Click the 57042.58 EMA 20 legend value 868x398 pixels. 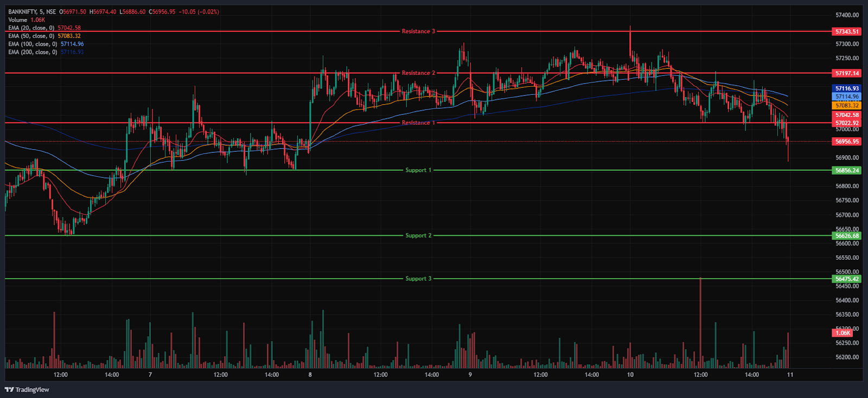69,28
